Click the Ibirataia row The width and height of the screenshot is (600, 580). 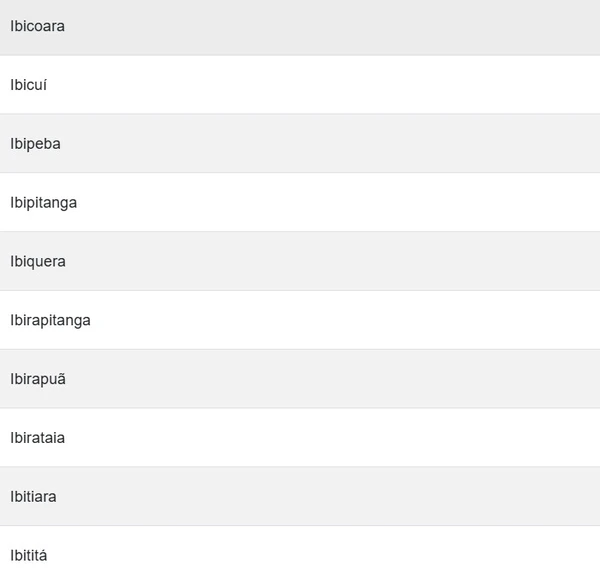tap(300, 438)
